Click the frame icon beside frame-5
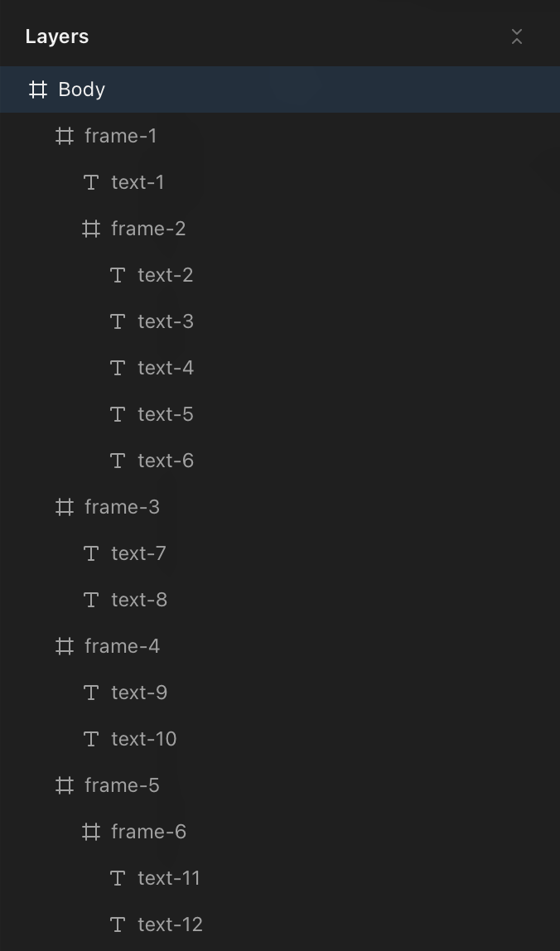This screenshot has height=951, width=560. click(x=65, y=785)
